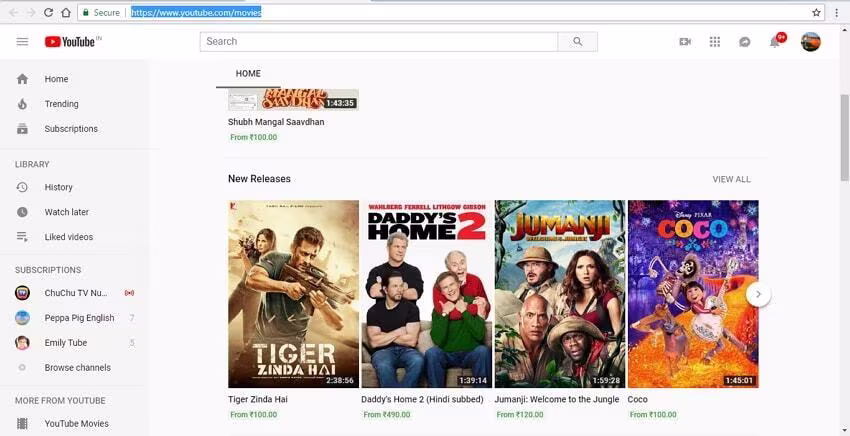Click Daddy's Home 2 price From ₹490.00

[x=387, y=415]
